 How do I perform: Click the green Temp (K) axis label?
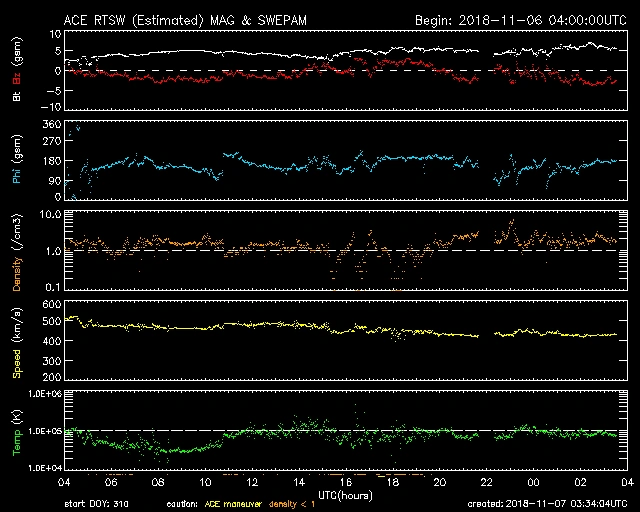click(x=17, y=430)
